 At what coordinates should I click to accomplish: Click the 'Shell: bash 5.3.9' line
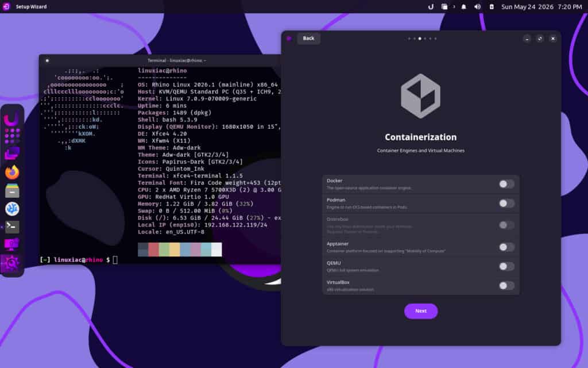point(168,120)
